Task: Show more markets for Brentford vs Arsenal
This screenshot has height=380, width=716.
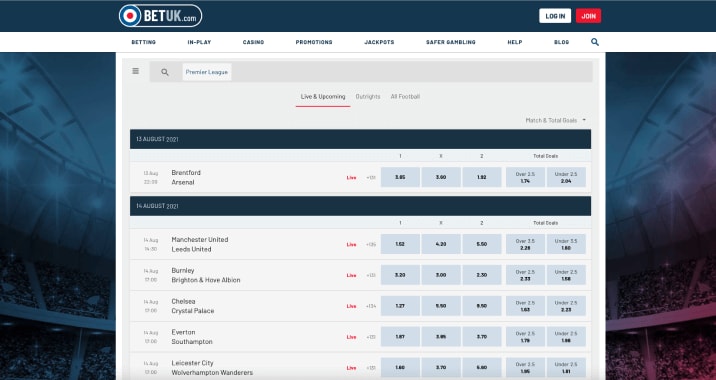Action: (x=371, y=178)
